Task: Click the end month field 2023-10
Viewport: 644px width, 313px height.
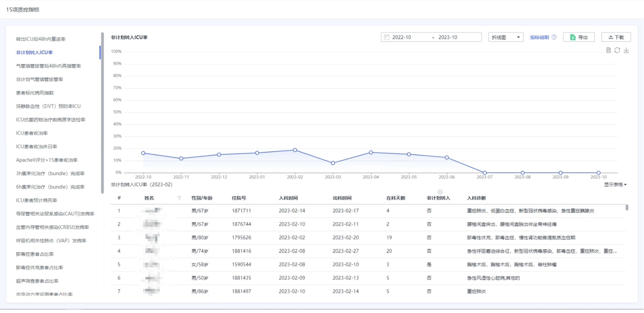Action: (x=448, y=37)
